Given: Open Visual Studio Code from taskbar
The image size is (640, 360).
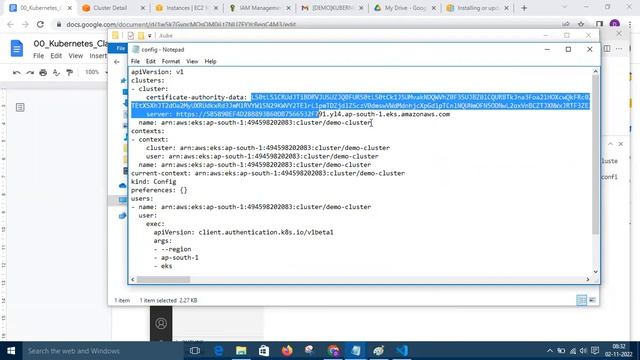Looking at the screenshot, I should tap(402, 351).
